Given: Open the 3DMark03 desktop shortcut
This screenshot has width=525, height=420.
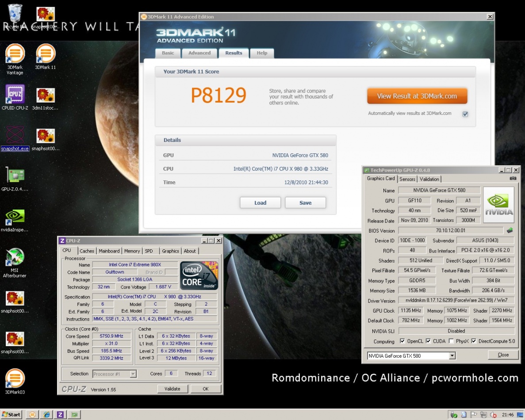Looking at the screenshot, I should pos(15,379).
